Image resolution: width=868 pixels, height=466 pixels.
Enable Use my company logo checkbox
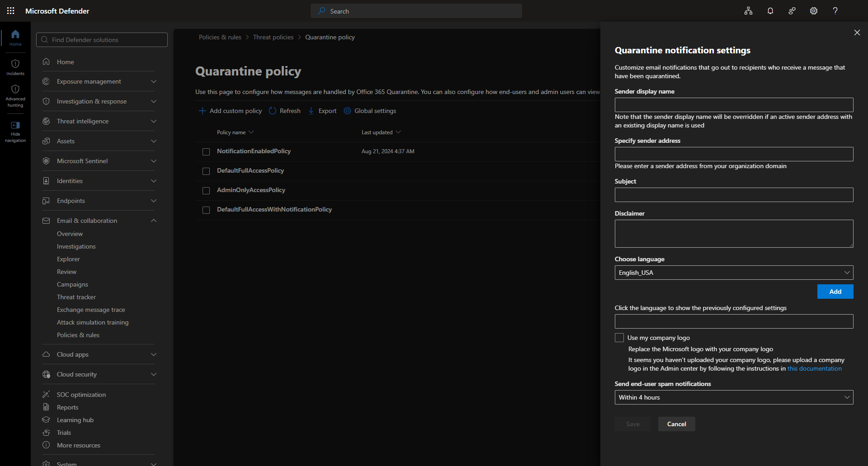619,338
